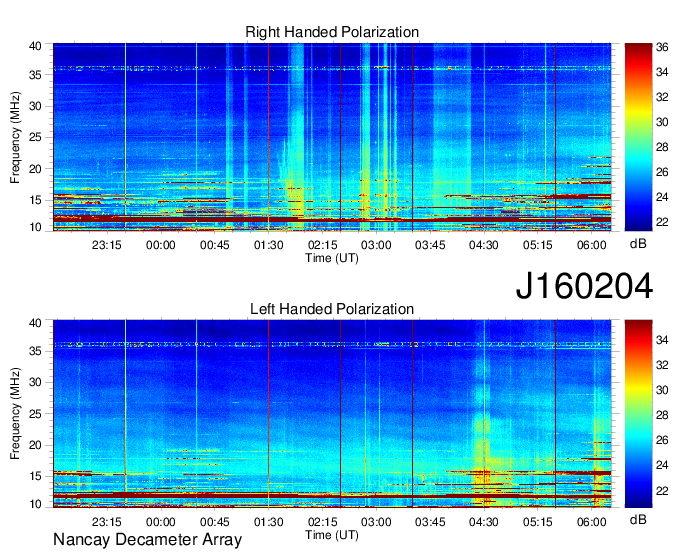Click the 36 dB value on the top colorbar
Viewport: 680px width, 552px height.
tap(662, 47)
